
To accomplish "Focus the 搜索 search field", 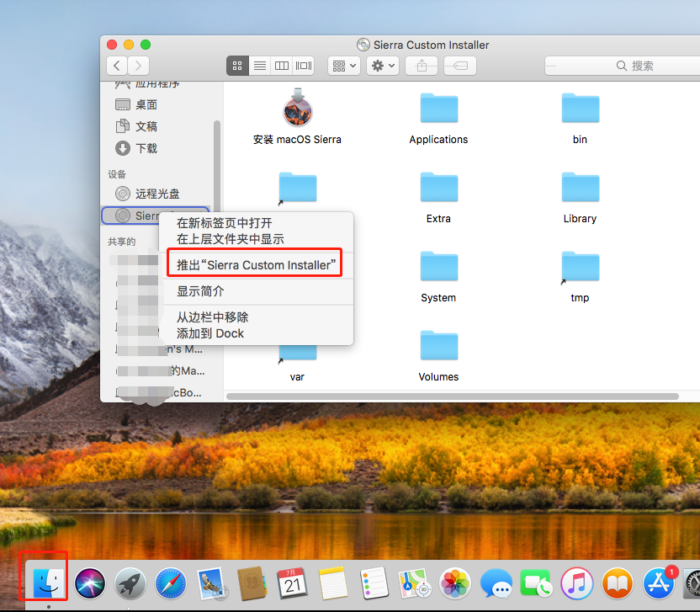I will [x=623, y=66].
